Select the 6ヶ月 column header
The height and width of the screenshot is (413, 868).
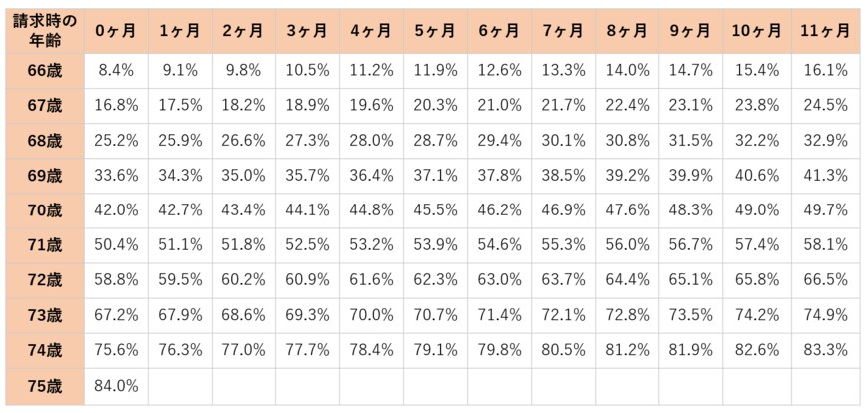[499, 31]
